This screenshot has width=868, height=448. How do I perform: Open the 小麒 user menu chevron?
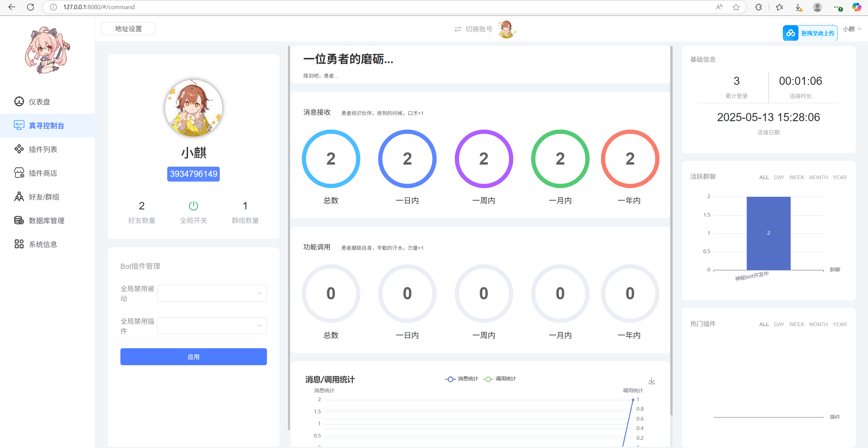tap(860, 29)
